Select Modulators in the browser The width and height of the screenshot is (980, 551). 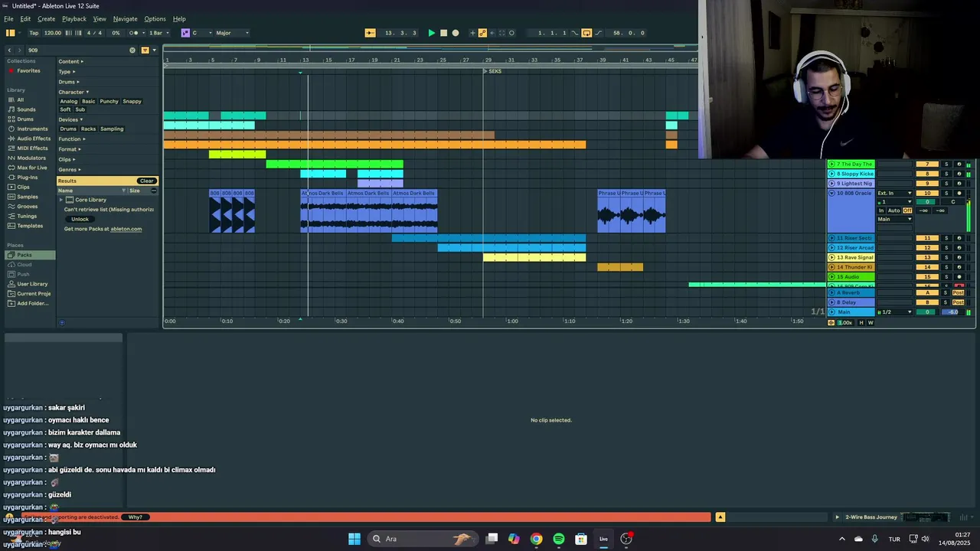[x=31, y=158]
